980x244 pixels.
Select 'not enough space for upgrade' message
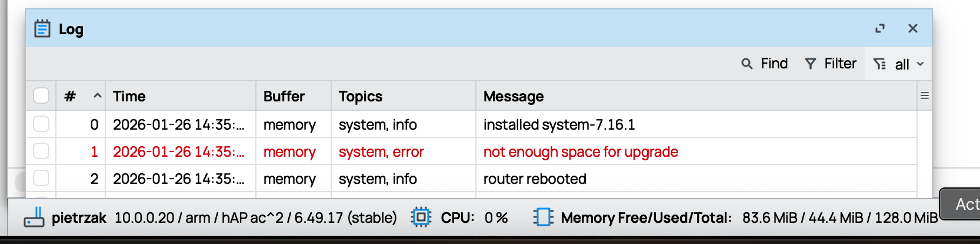(581, 151)
